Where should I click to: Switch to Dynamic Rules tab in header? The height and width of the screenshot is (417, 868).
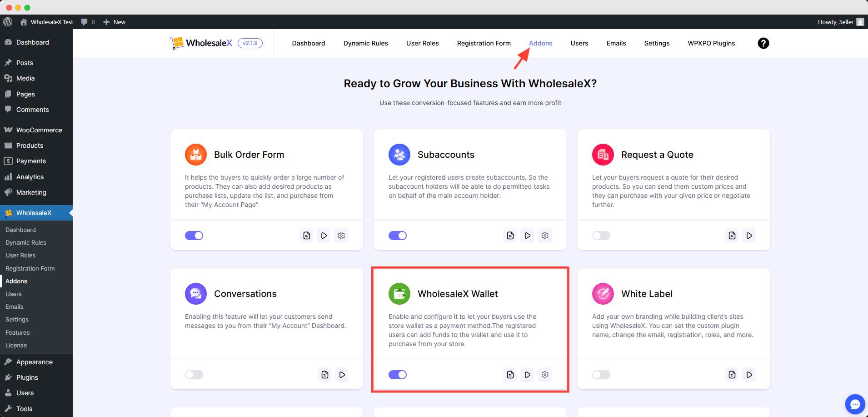[x=366, y=43]
